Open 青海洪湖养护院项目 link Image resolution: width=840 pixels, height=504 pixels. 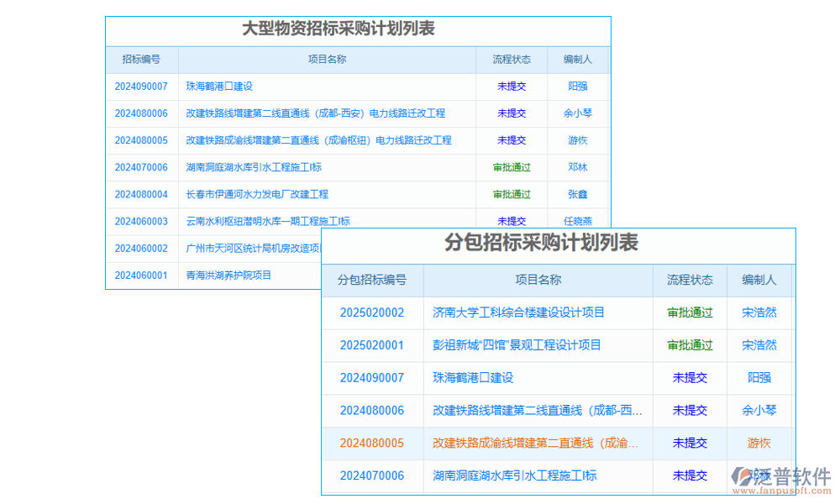pos(228,275)
